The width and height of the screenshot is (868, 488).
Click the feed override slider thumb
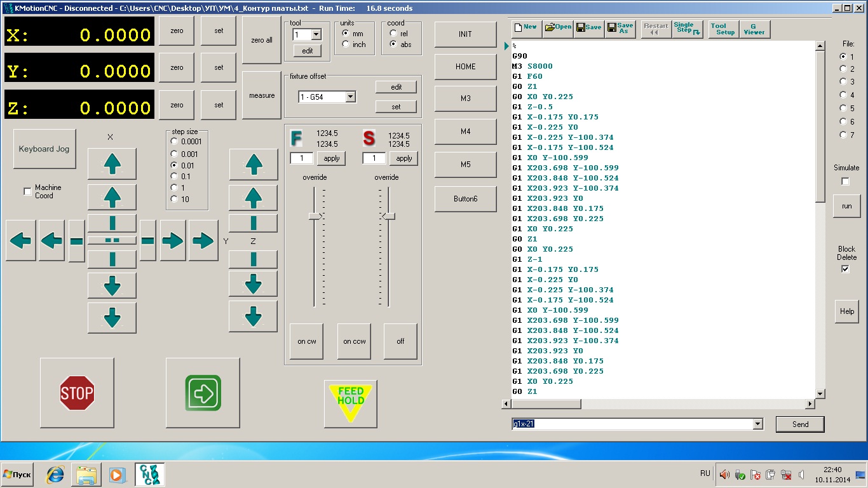point(315,216)
